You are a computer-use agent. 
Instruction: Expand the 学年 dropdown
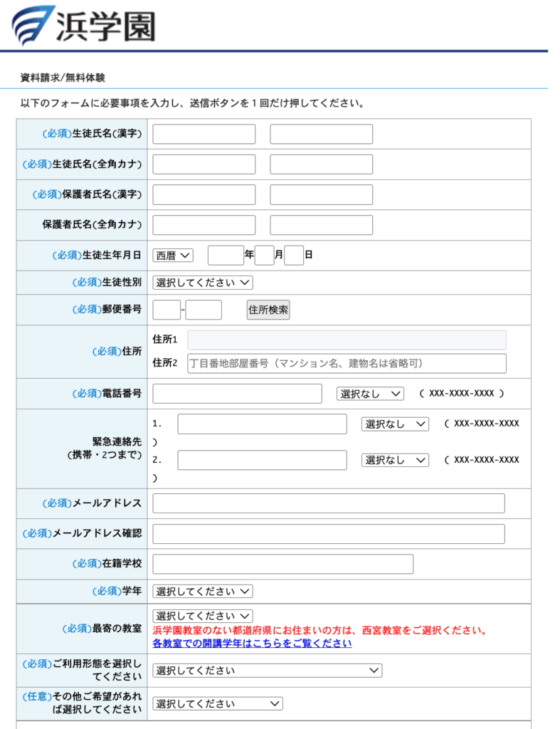pos(203,592)
